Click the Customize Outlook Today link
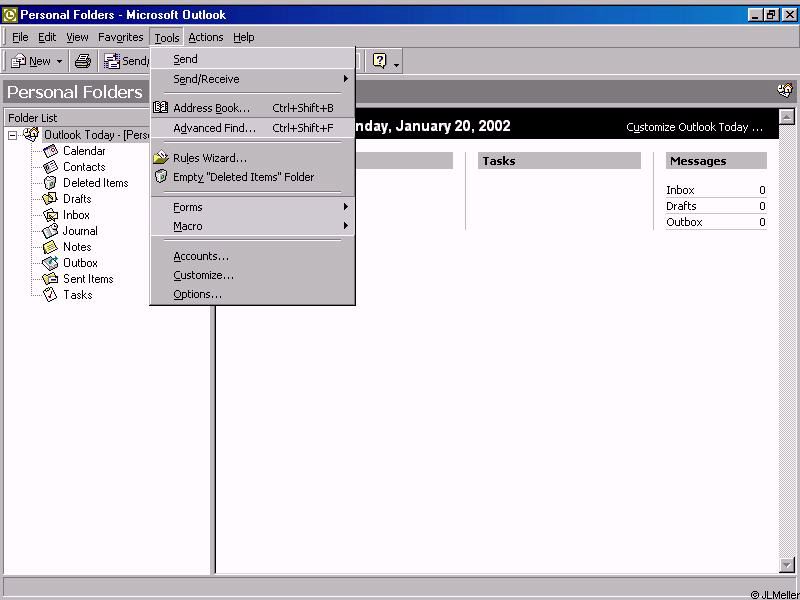This screenshot has height=600, width=800. 694,127
